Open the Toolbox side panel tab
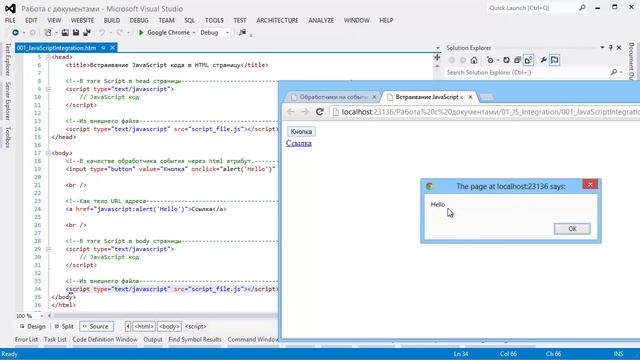The height and width of the screenshot is (360, 640). coord(8,137)
